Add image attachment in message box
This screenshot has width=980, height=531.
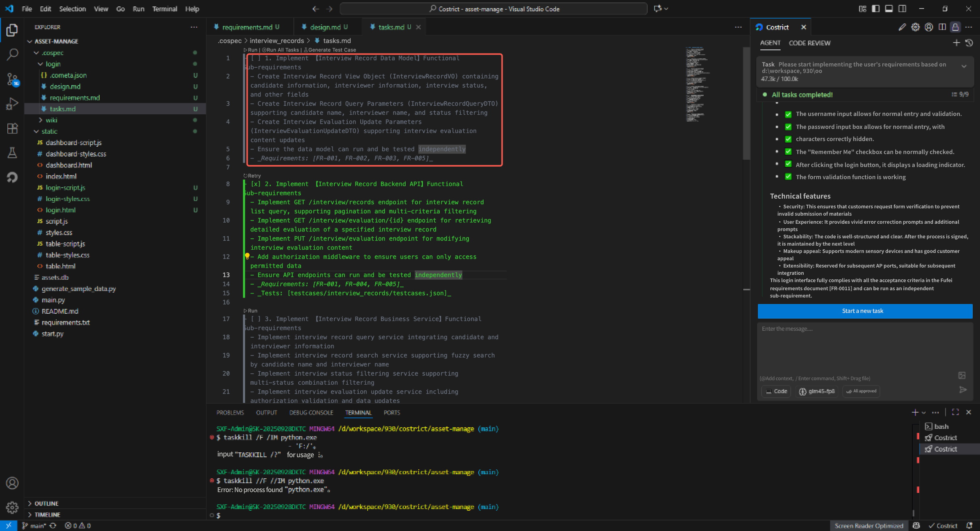click(962, 375)
